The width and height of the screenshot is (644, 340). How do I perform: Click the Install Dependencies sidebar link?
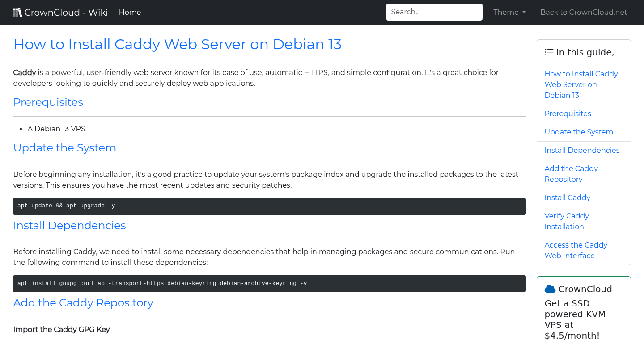582,150
